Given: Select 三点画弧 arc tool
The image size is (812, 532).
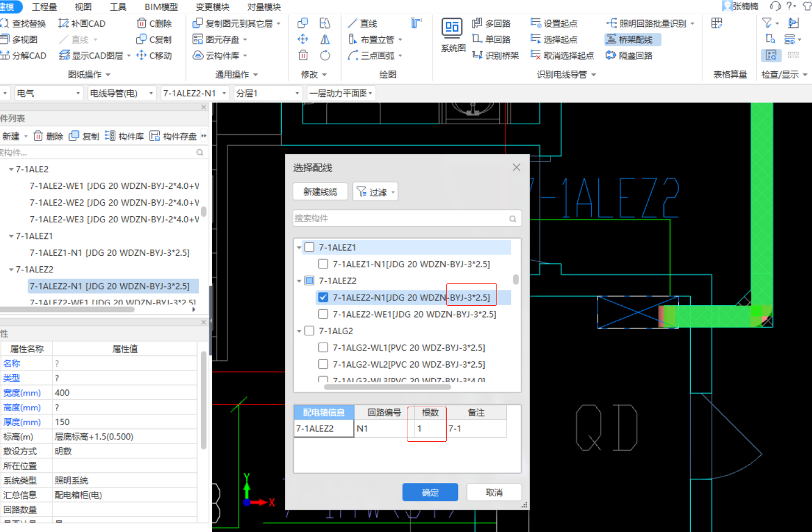Looking at the screenshot, I should (x=375, y=56).
